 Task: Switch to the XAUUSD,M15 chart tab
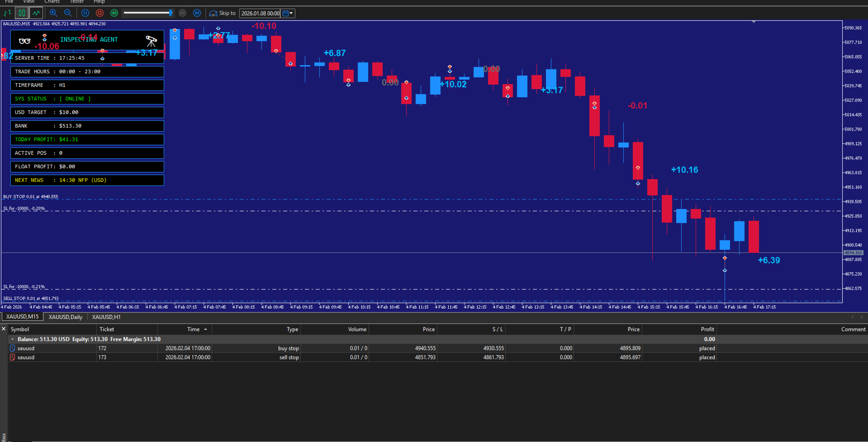click(22, 317)
